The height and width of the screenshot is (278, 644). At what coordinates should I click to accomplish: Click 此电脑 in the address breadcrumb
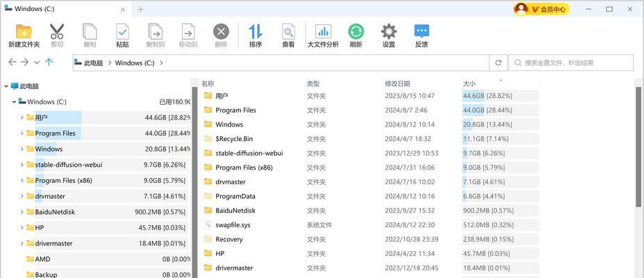94,63
